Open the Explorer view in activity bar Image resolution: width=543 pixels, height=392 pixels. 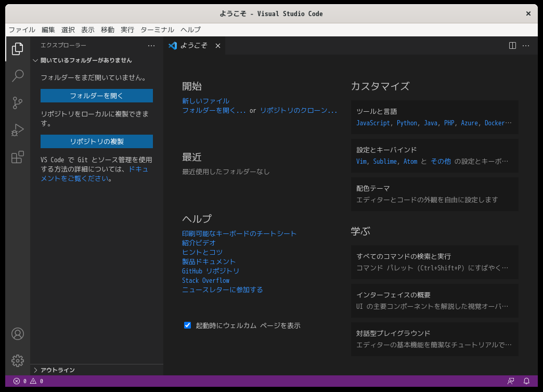coord(17,49)
